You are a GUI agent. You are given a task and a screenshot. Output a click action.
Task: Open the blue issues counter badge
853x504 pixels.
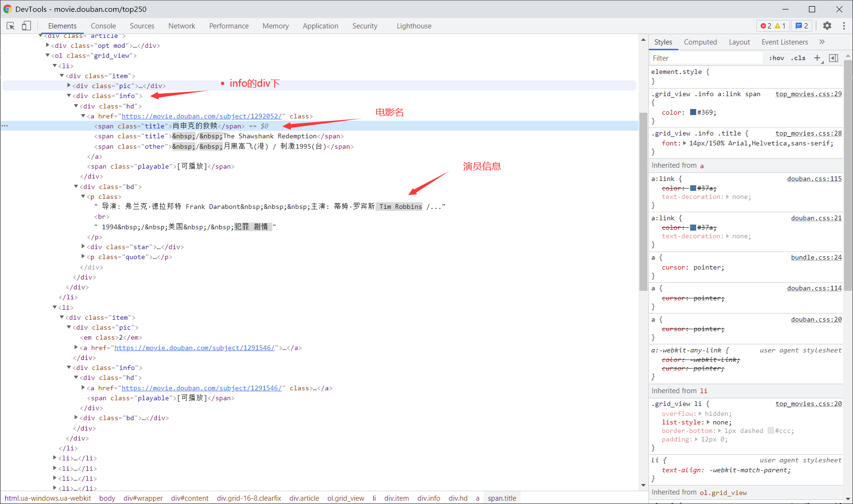(x=802, y=26)
